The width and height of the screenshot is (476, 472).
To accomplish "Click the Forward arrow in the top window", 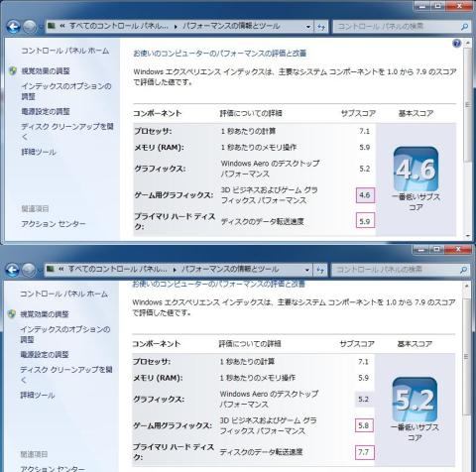I will pos(30,27).
